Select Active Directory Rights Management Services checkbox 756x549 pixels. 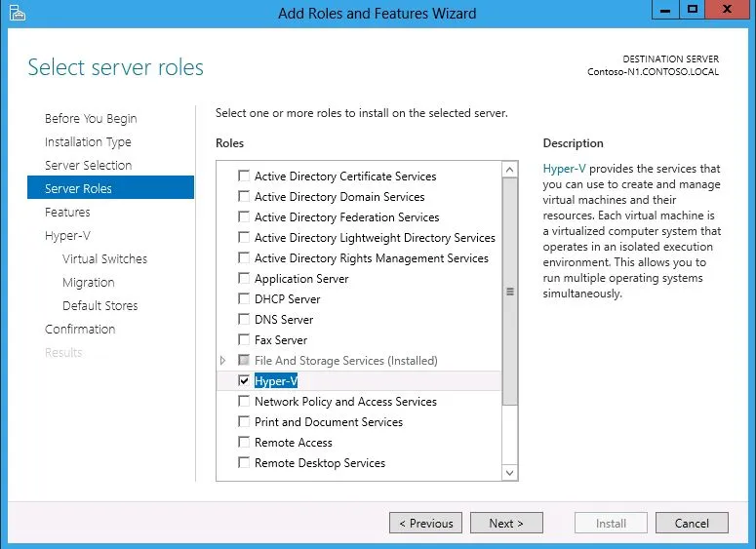(x=244, y=257)
